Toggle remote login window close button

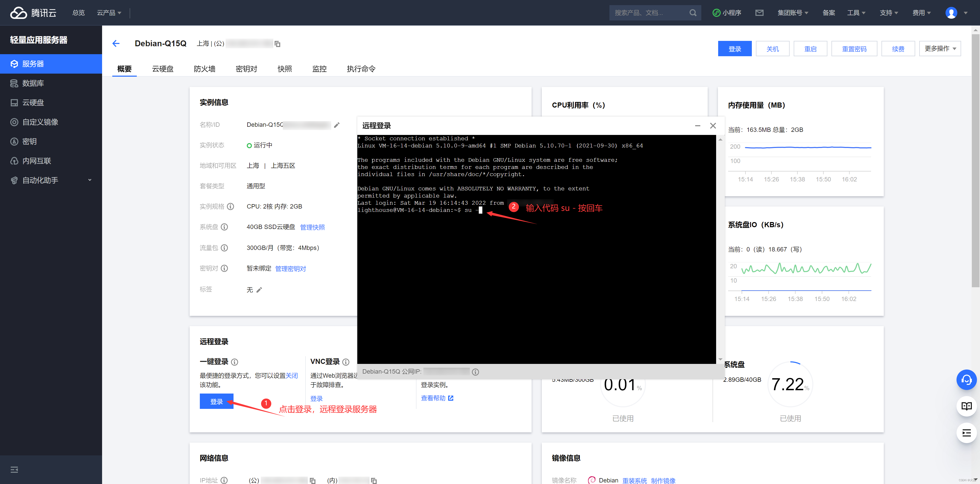point(713,126)
